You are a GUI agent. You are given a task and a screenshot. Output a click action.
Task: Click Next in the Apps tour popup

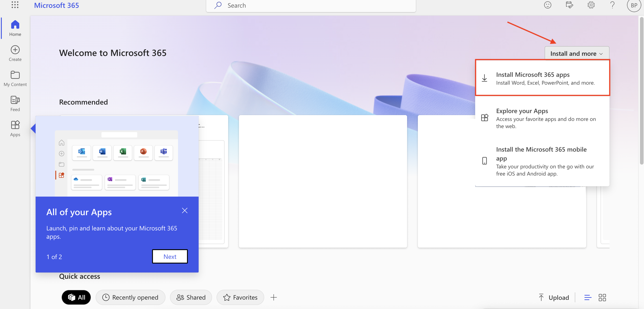pyautogui.click(x=170, y=257)
